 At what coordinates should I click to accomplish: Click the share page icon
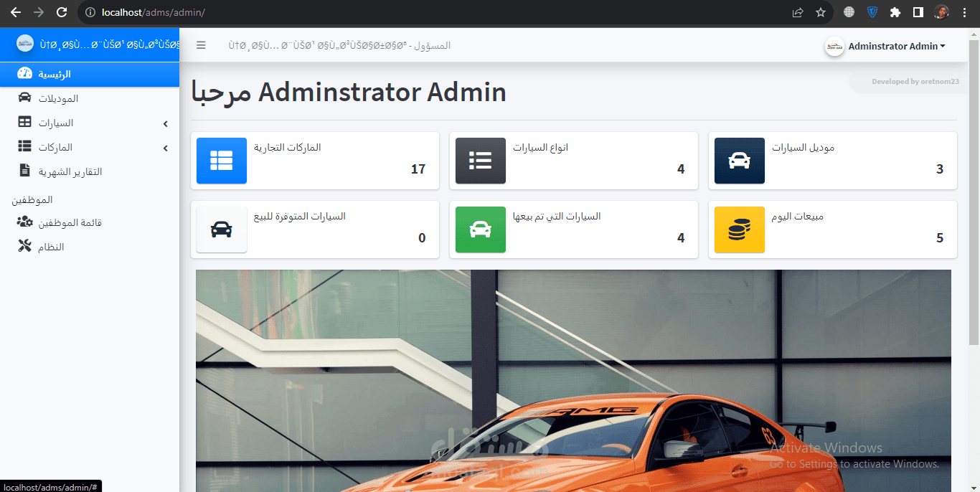(798, 12)
